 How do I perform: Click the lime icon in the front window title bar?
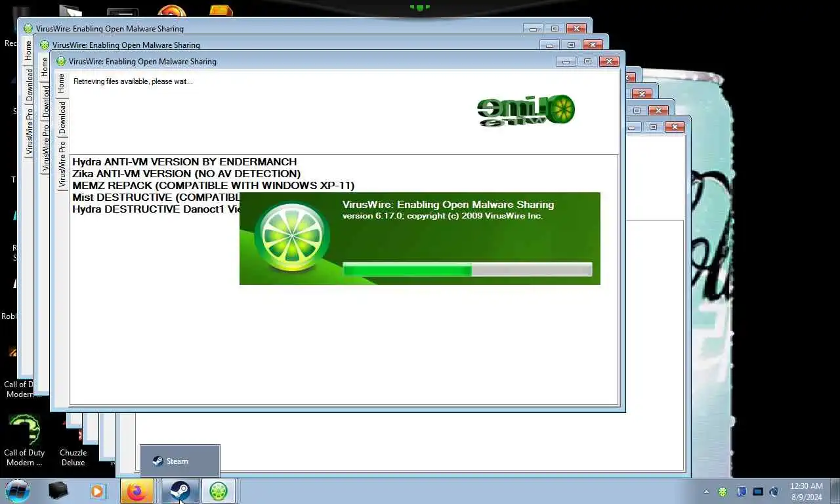(x=61, y=61)
